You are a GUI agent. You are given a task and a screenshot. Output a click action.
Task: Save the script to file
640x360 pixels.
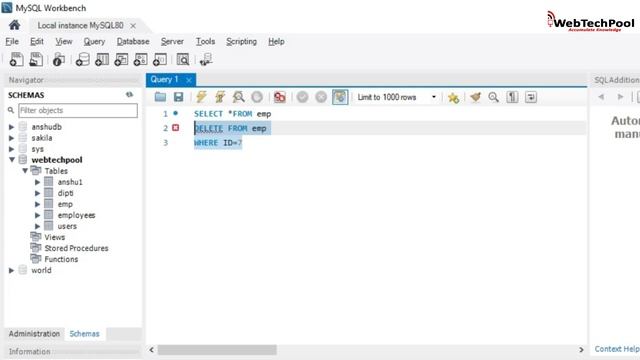tap(178, 97)
